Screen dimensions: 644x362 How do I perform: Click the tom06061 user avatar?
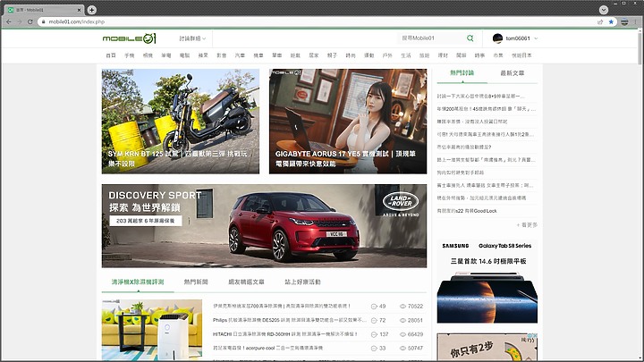point(497,38)
